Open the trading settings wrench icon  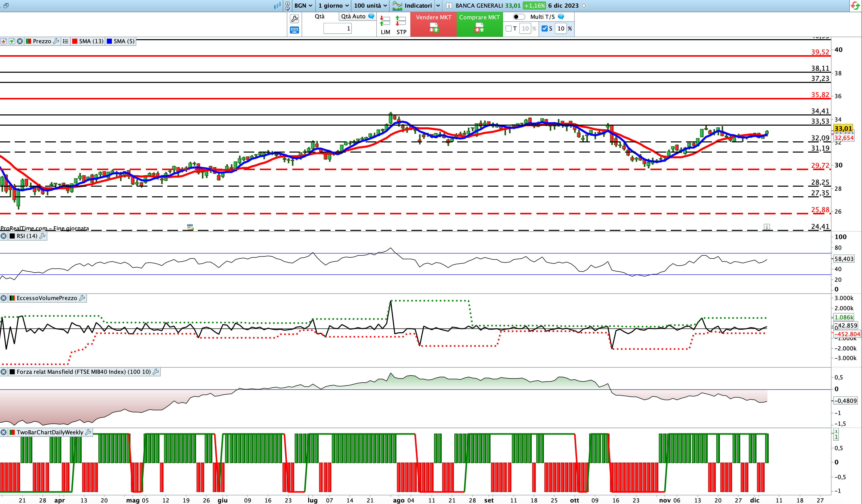(294, 19)
